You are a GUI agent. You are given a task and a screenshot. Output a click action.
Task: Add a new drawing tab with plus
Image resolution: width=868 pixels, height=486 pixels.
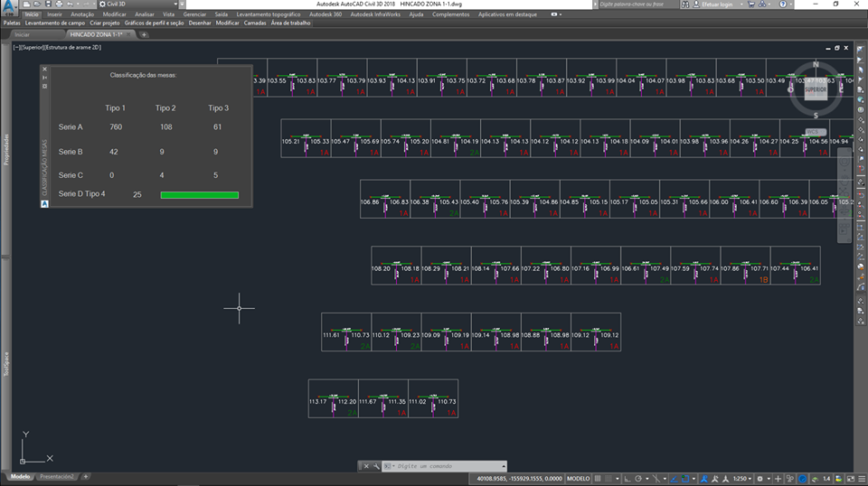pos(144,34)
